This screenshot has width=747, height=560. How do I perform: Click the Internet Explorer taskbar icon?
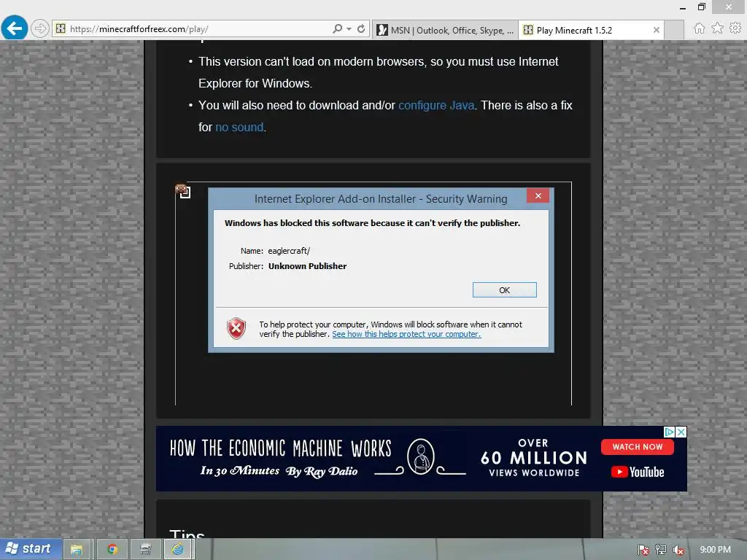(x=178, y=550)
